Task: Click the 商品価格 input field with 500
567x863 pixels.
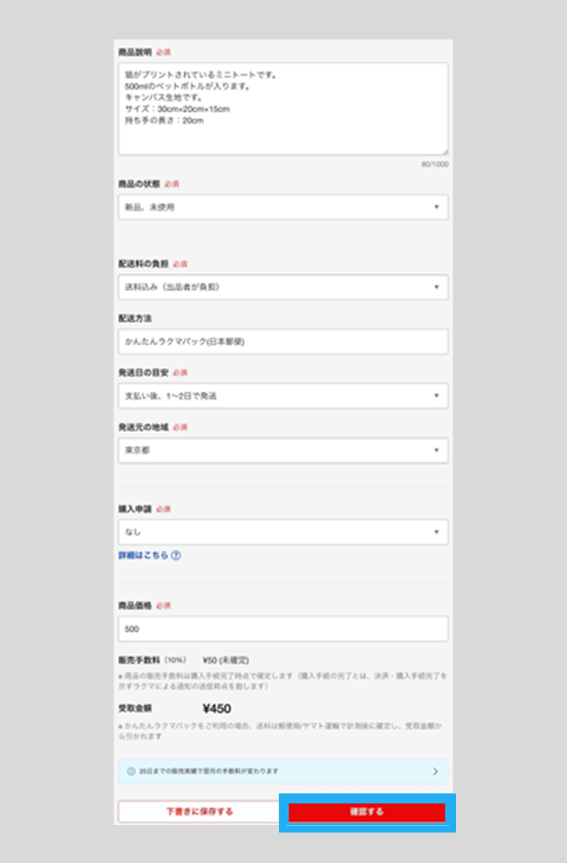Action: [x=283, y=629]
